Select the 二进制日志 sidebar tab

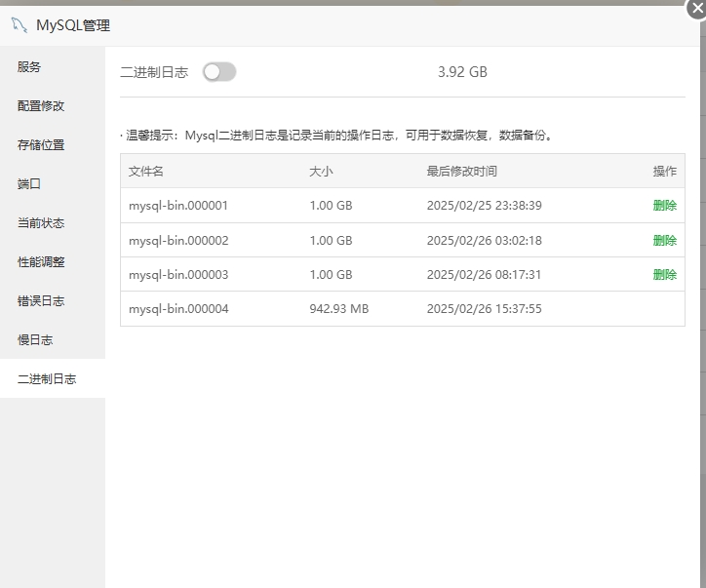pos(53,378)
